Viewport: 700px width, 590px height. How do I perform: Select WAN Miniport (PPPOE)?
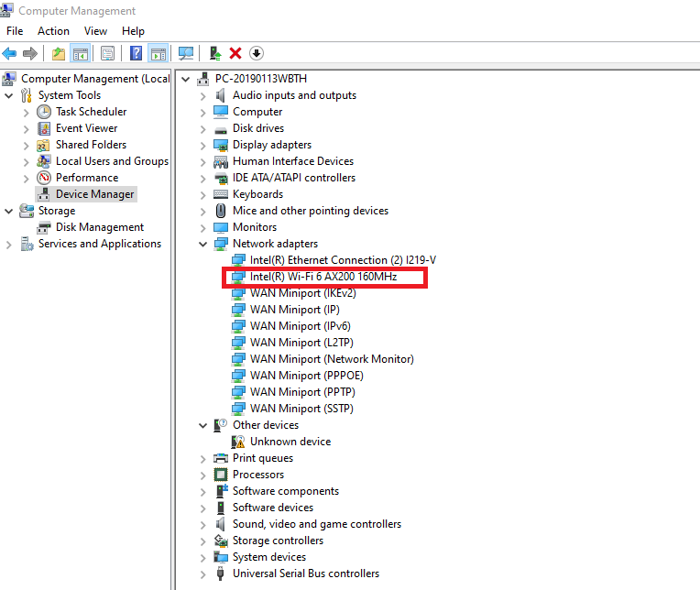point(306,376)
